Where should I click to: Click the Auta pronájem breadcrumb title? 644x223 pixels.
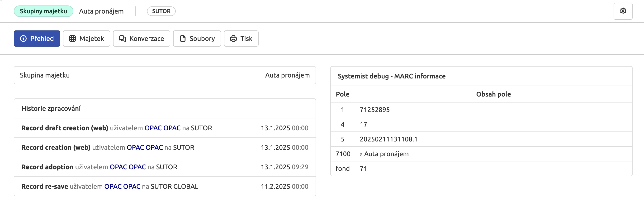click(101, 11)
